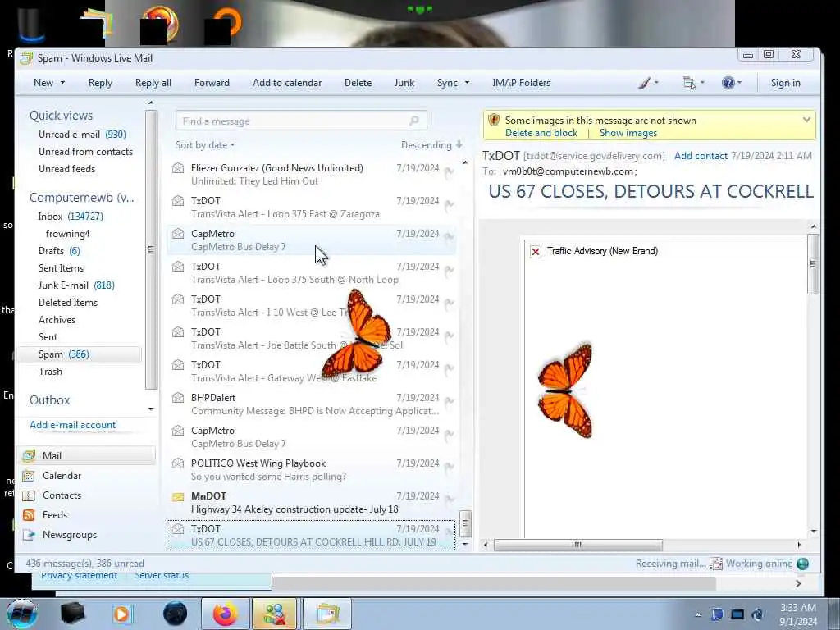Open the Menus toolbar icon
Image resolution: width=840 pixels, height=630 pixels.
pyautogui.click(x=689, y=83)
